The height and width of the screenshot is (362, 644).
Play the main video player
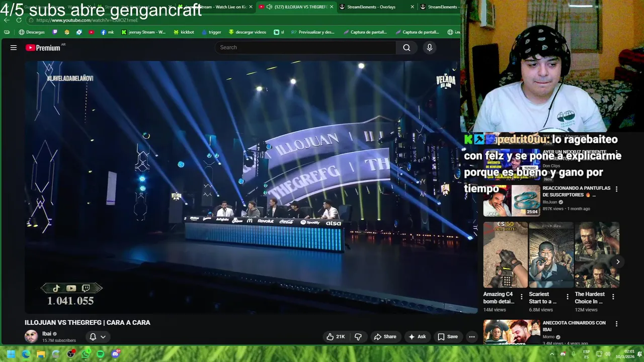click(251, 187)
